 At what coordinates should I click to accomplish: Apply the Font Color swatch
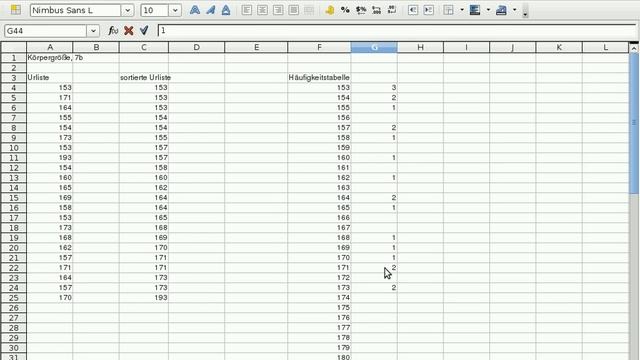coord(501,10)
